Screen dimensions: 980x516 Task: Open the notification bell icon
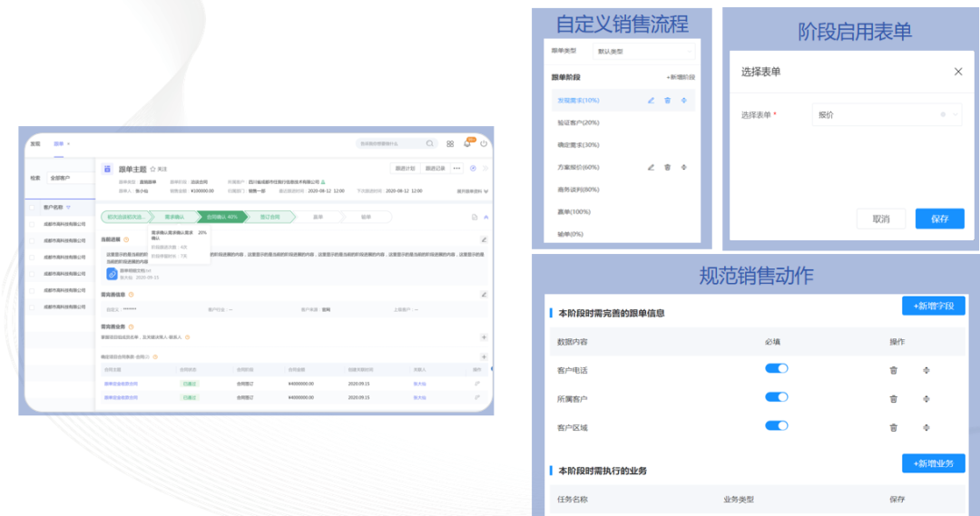pos(467,143)
